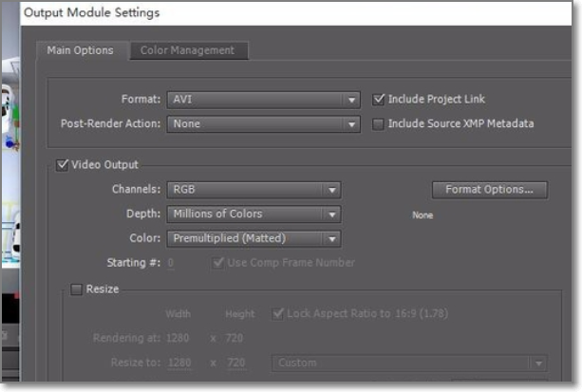This screenshot has width=582, height=392.
Task: Expand the Depth dropdown, Millions of Colors
Action: click(253, 215)
